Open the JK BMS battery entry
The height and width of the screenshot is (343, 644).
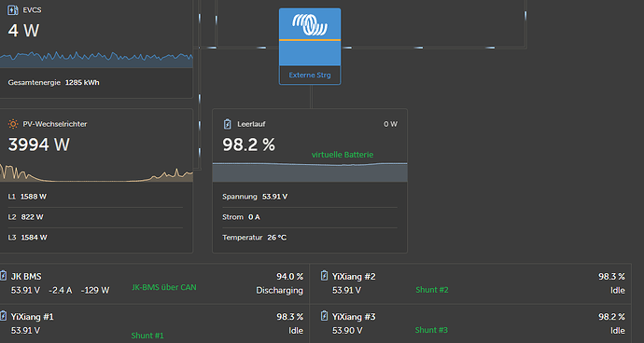tap(154, 283)
